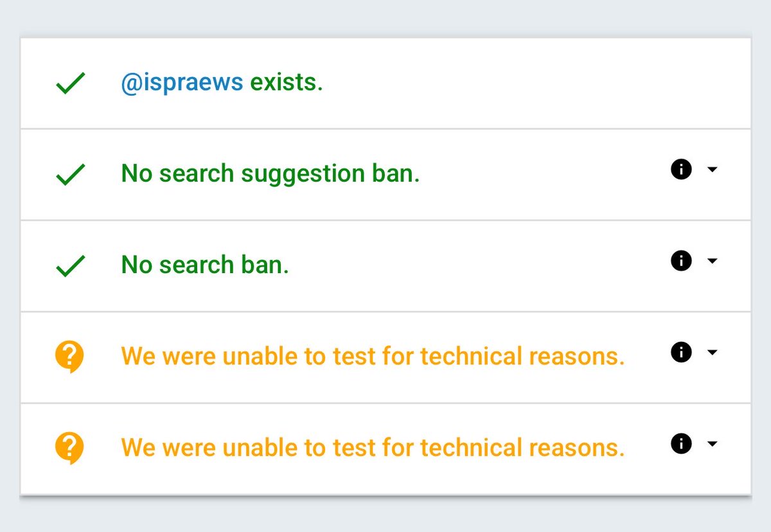Screen dimensions: 771x532
Task: Click the last row's orange question mark icon
Action: [69, 448]
